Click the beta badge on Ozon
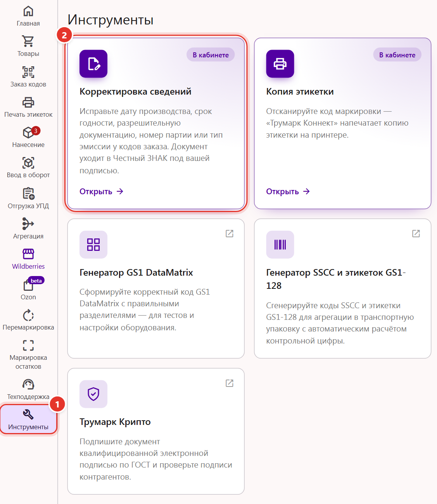This screenshot has width=437, height=504. coord(36,281)
